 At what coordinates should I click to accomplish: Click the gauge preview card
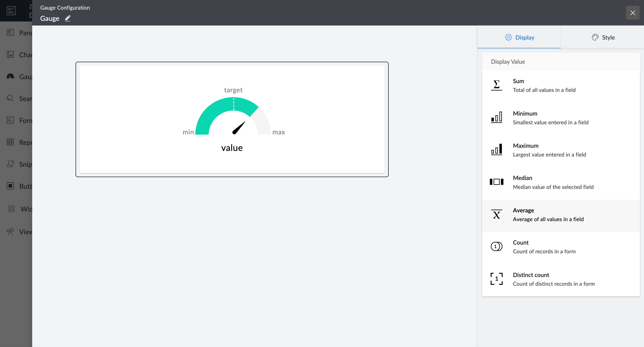pos(232,119)
